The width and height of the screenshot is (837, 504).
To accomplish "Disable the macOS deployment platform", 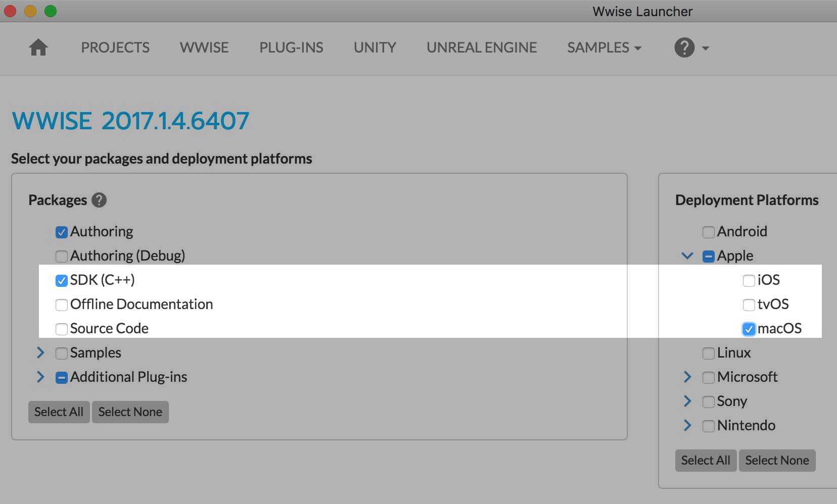I will (749, 329).
